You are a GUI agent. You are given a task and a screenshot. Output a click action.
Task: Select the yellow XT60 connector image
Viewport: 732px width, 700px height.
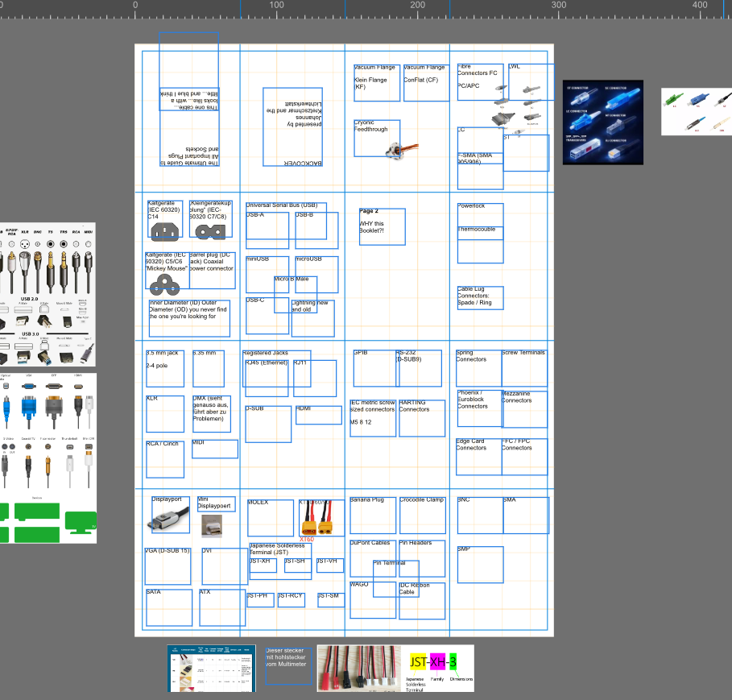point(317,518)
